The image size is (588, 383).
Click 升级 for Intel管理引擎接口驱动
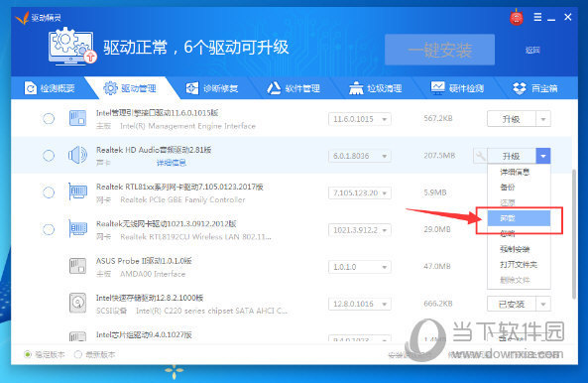pyautogui.click(x=512, y=119)
